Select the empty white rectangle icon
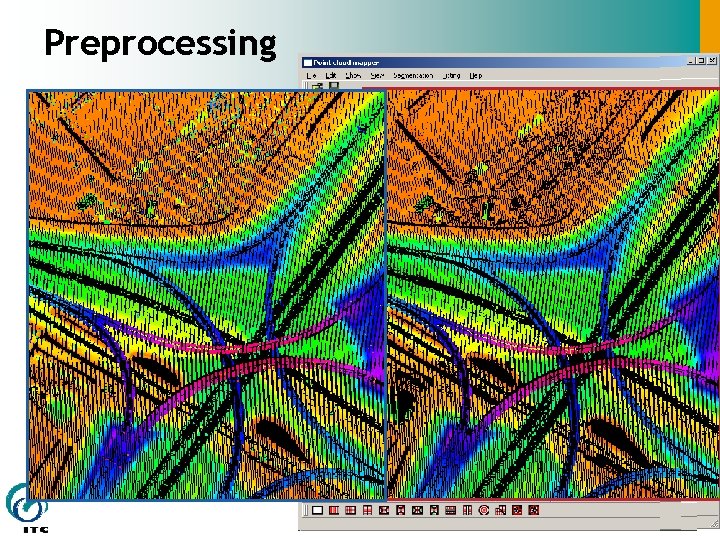Image resolution: width=720 pixels, height=540 pixels. (x=317, y=510)
